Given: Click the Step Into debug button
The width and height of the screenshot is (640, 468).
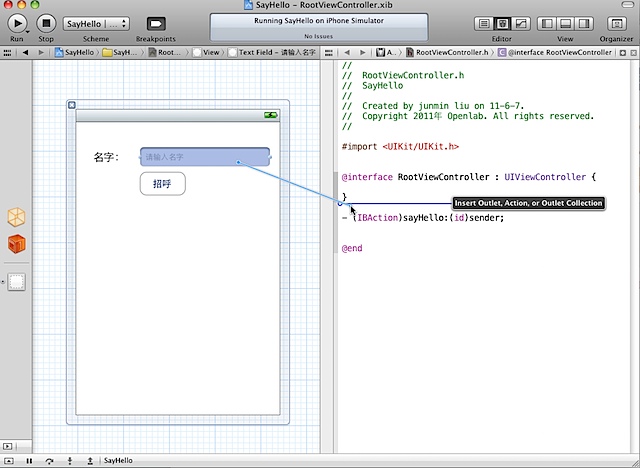Looking at the screenshot, I should tap(70, 461).
